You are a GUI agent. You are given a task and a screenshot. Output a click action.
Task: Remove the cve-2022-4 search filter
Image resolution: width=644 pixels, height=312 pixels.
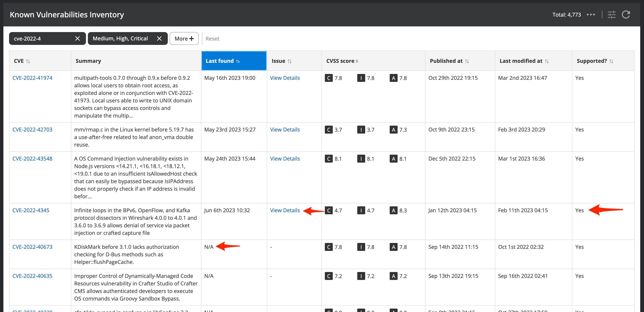(77, 38)
